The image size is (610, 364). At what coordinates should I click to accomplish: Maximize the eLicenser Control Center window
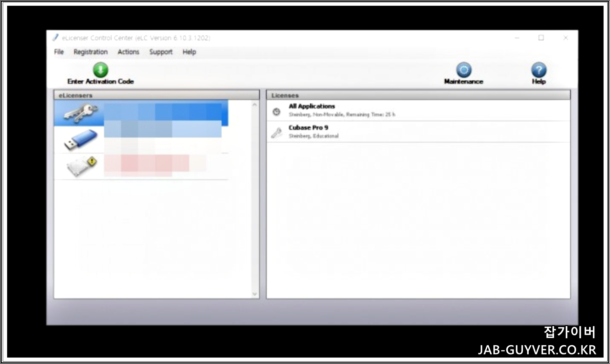pyautogui.click(x=541, y=38)
